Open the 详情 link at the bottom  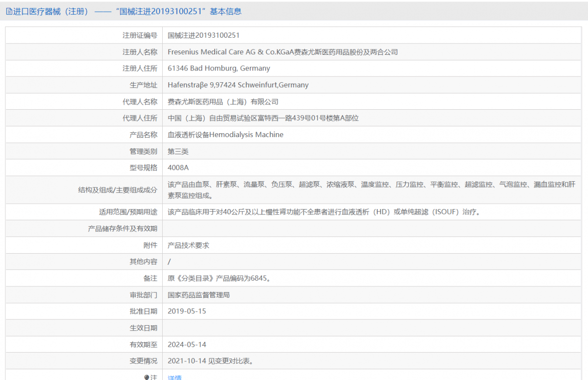(x=174, y=378)
